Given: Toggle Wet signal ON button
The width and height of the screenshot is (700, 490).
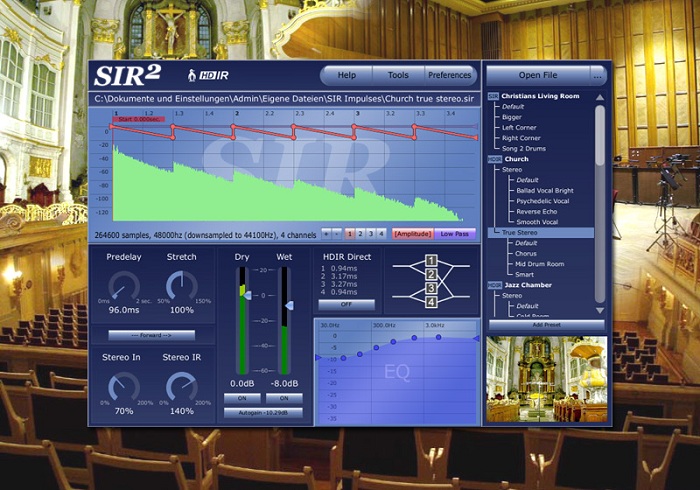Looking at the screenshot, I should click(284, 398).
